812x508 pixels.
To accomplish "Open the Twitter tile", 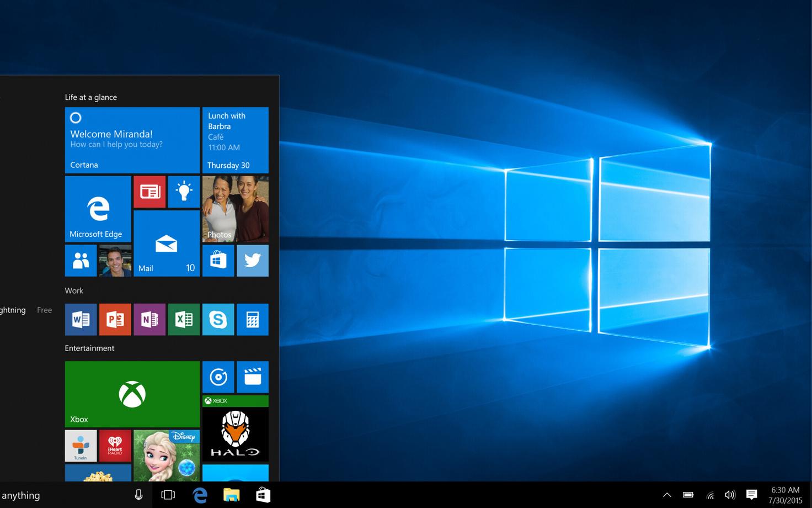I will pos(253,261).
